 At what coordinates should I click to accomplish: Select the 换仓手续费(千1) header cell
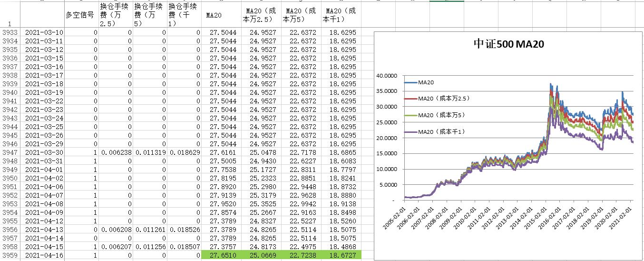185,15
